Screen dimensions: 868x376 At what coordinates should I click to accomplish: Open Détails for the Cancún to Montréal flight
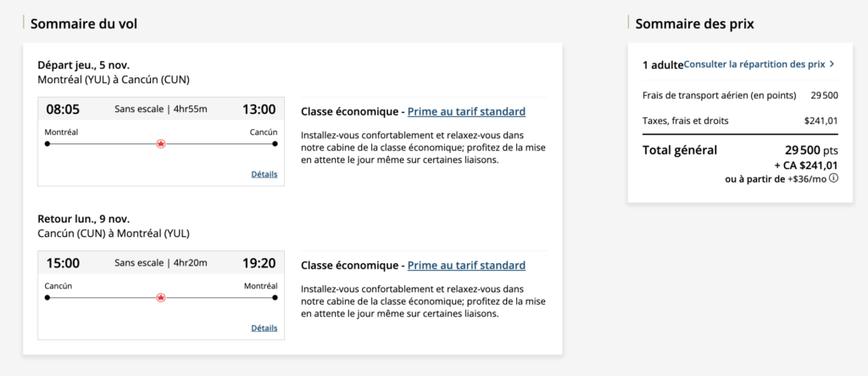pos(264,328)
